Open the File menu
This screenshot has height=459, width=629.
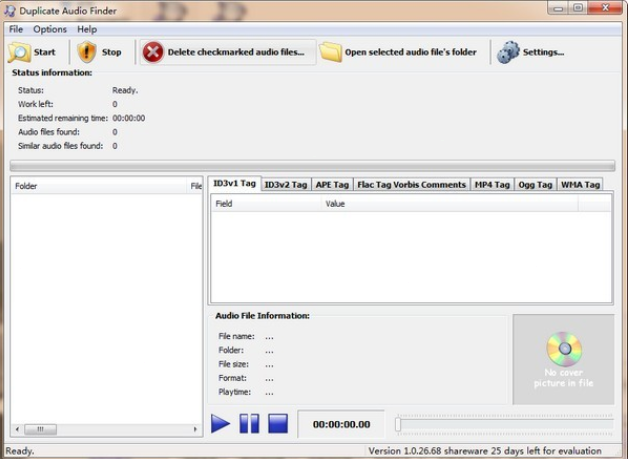pos(16,29)
